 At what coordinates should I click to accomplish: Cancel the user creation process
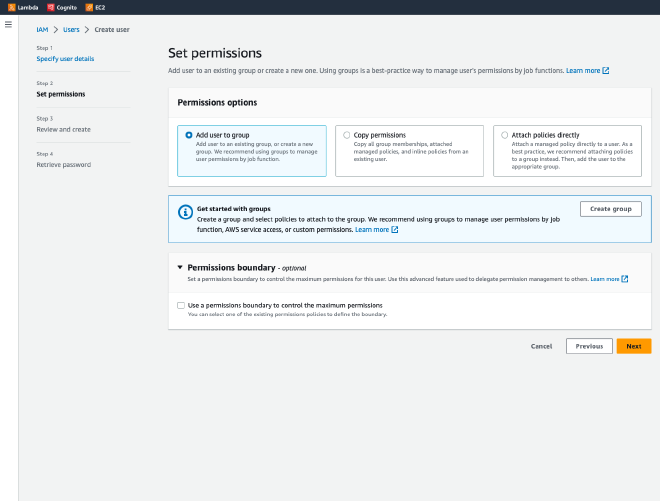coord(541,346)
